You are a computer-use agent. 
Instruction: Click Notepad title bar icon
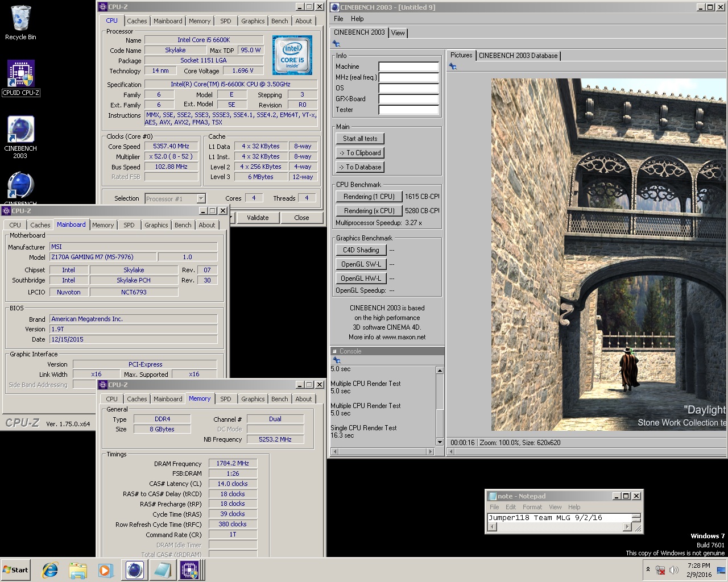492,496
